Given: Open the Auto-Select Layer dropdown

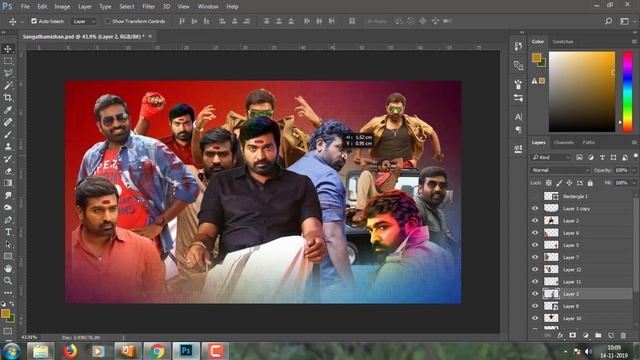Looking at the screenshot, I should point(84,21).
